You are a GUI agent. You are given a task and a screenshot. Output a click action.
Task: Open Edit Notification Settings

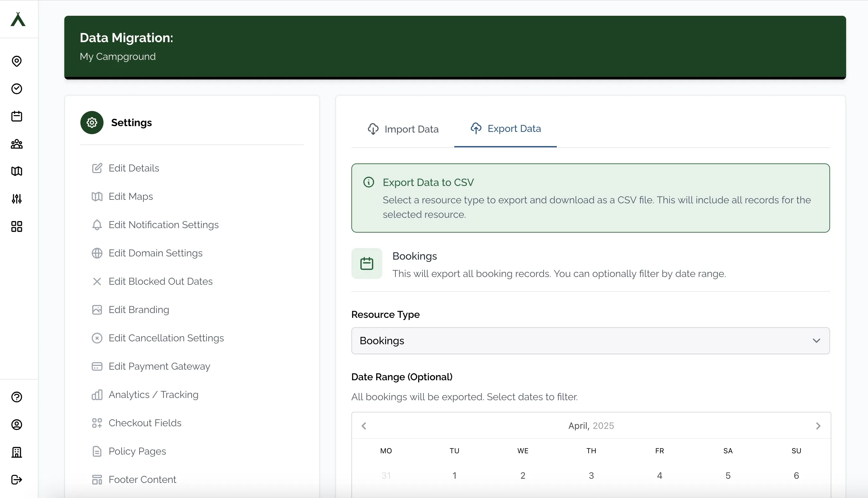pos(164,225)
